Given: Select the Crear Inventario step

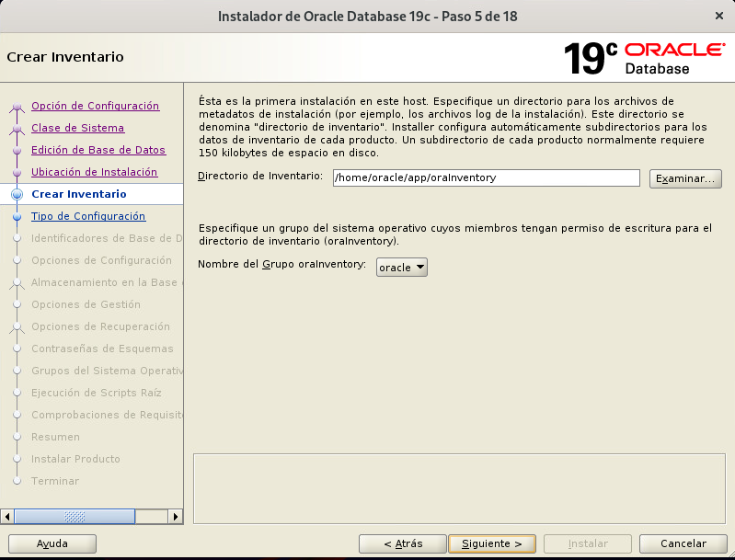Looking at the screenshot, I should (78, 194).
